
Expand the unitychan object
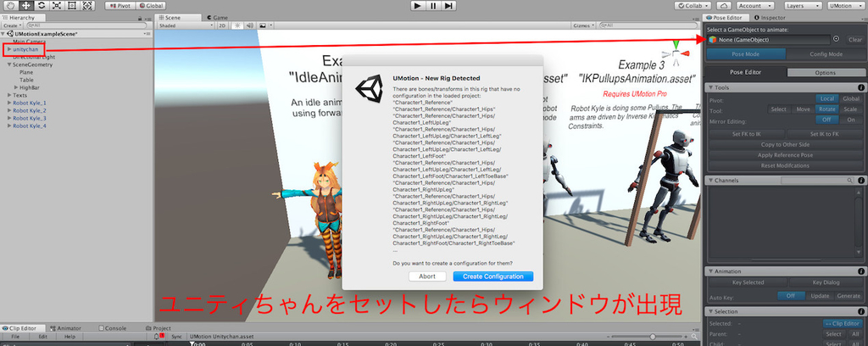tap(9, 49)
